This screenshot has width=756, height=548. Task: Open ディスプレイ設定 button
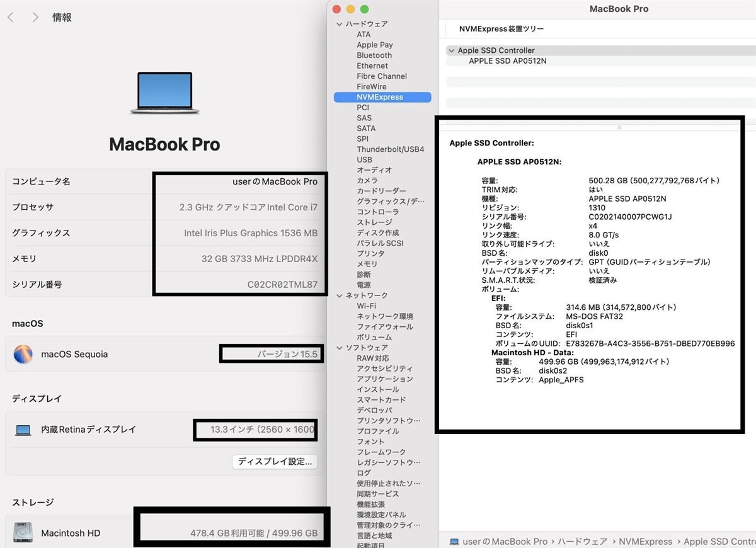(x=275, y=462)
